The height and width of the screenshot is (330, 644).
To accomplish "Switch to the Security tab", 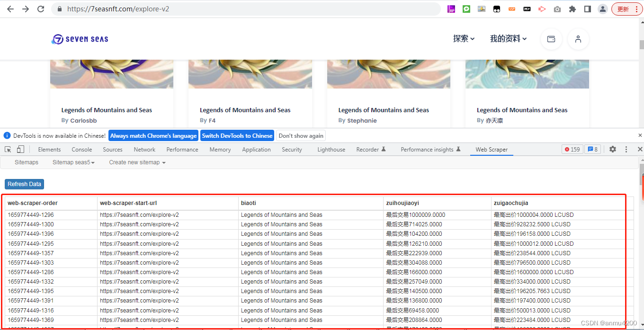I will (x=292, y=149).
